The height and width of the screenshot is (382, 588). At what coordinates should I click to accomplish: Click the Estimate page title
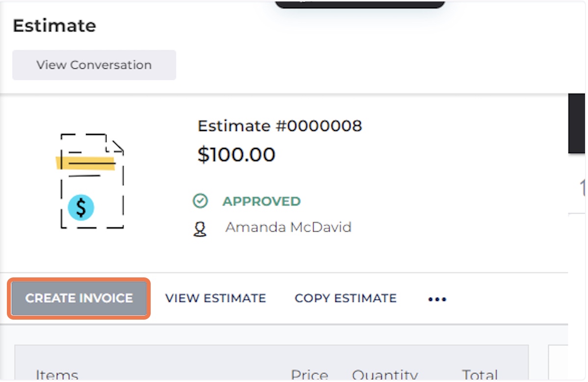pos(54,26)
